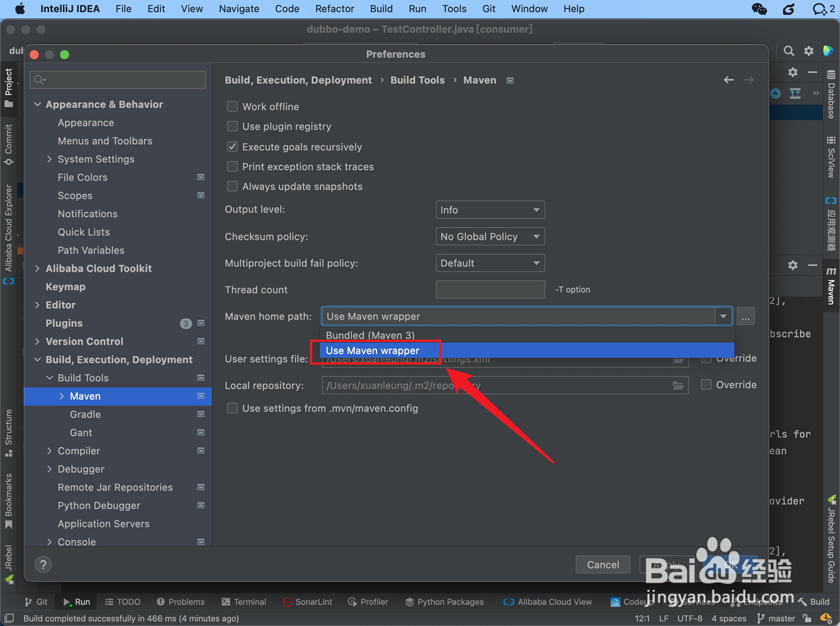Open Multiproject build fail policy dropdown

pos(490,263)
